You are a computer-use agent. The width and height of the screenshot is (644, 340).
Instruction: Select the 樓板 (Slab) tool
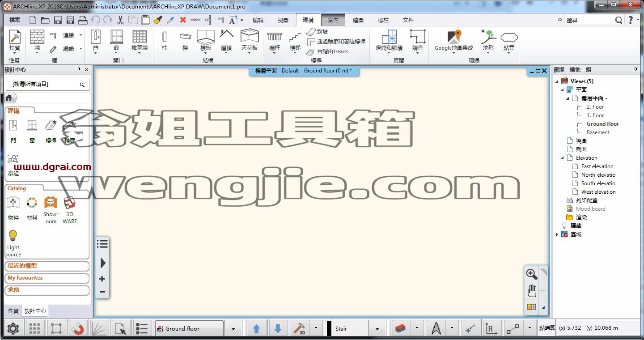206,41
